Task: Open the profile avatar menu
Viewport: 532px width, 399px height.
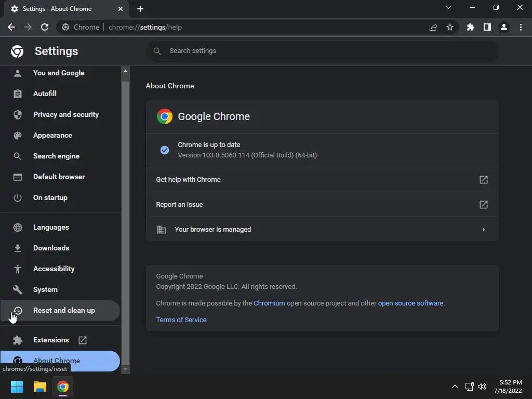Action: (x=504, y=27)
